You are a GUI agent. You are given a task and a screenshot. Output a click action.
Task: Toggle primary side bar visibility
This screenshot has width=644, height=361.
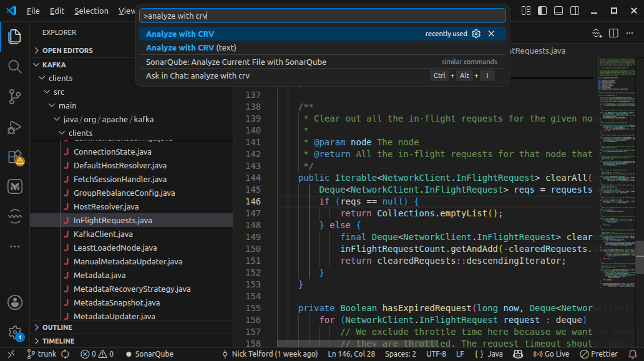pyautogui.click(x=542, y=11)
